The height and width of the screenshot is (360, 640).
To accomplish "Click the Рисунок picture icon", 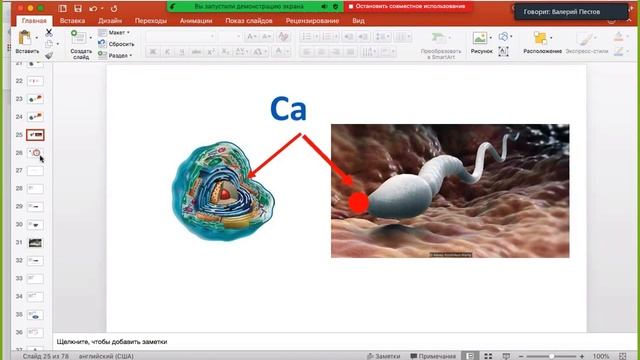I will pos(480,38).
